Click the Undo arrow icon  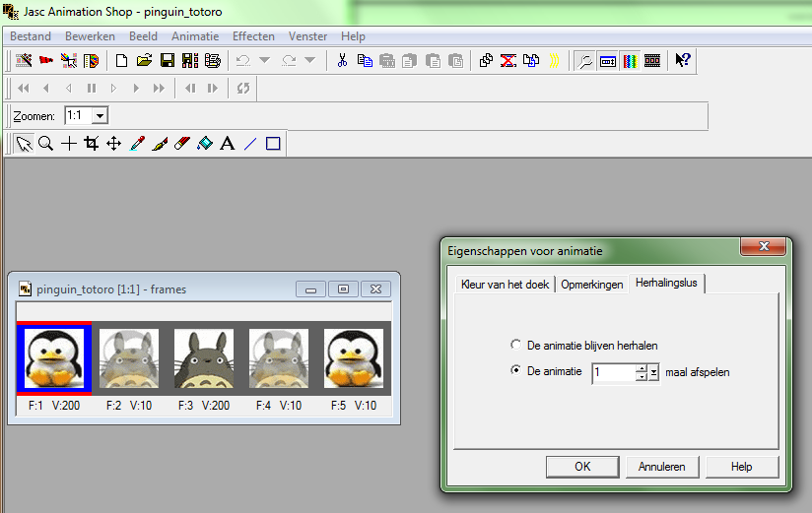pyautogui.click(x=242, y=61)
